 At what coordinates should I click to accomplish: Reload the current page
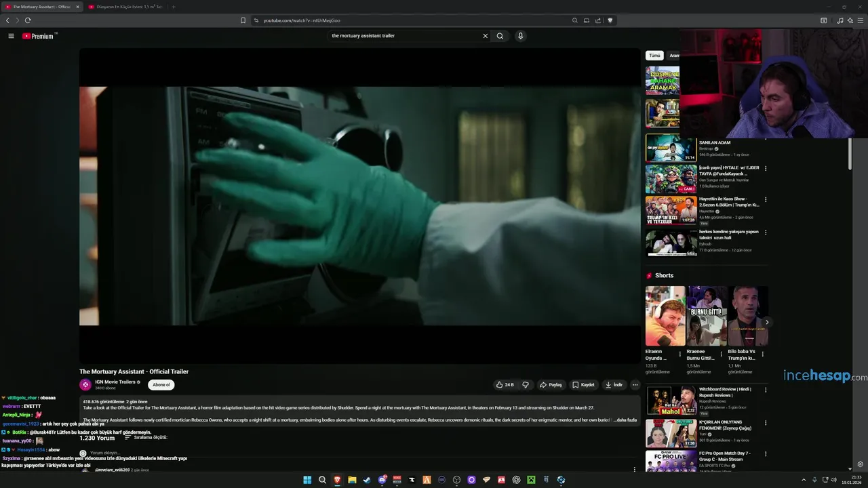click(28, 20)
